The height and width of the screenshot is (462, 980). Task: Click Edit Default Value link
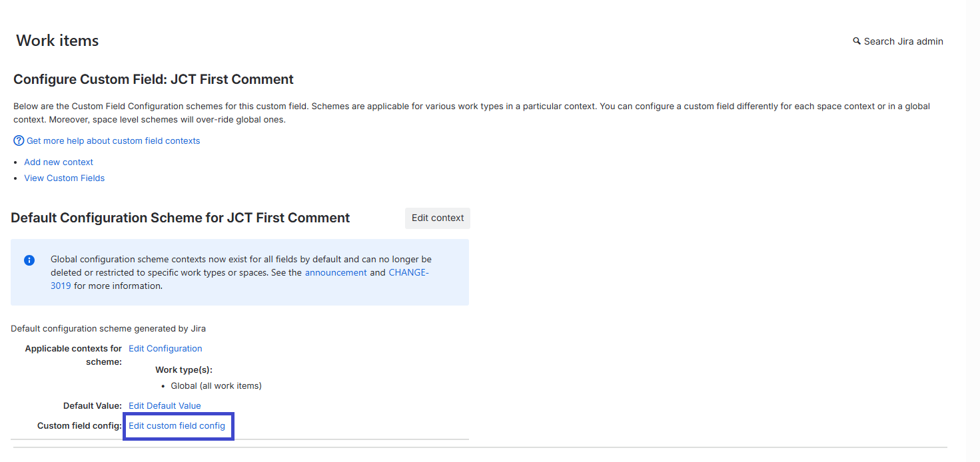tap(165, 405)
